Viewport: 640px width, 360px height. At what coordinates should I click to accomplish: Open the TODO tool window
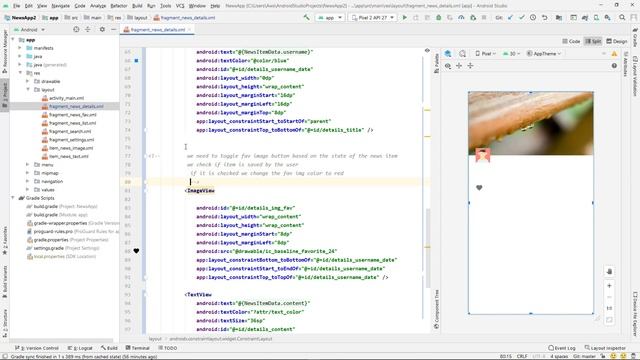(168, 348)
